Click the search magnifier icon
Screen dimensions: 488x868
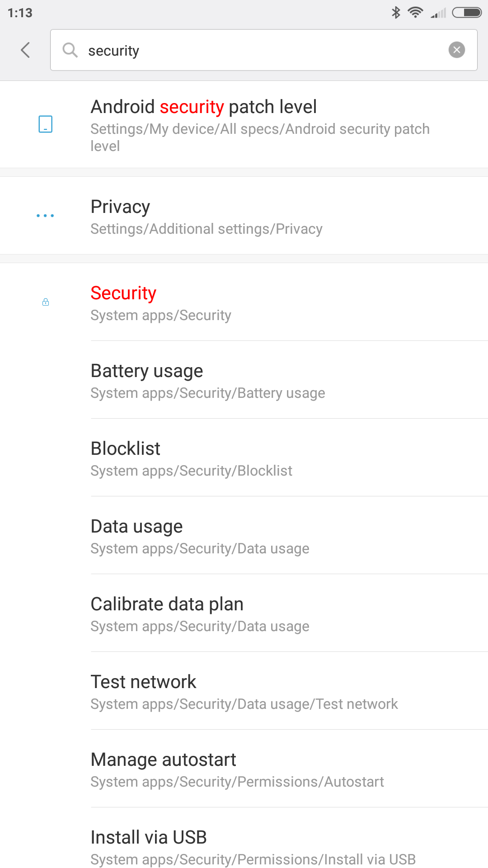click(x=70, y=50)
